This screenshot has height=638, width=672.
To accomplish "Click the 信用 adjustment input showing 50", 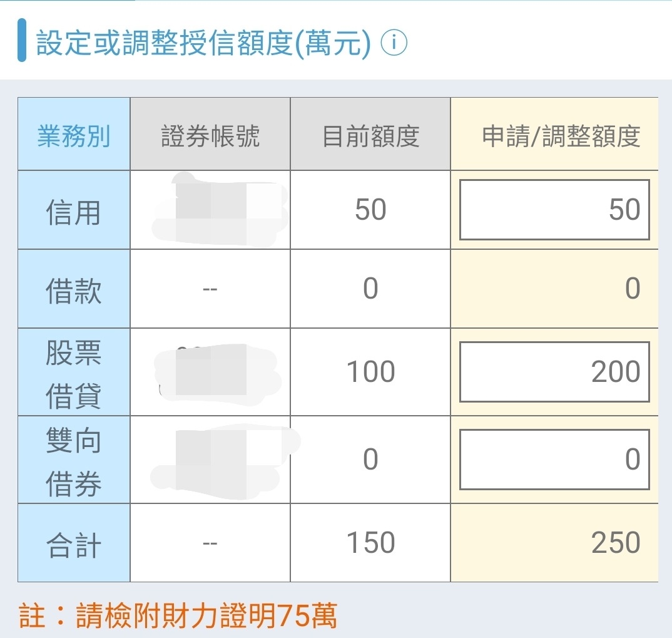I will (x=553, y=209).
